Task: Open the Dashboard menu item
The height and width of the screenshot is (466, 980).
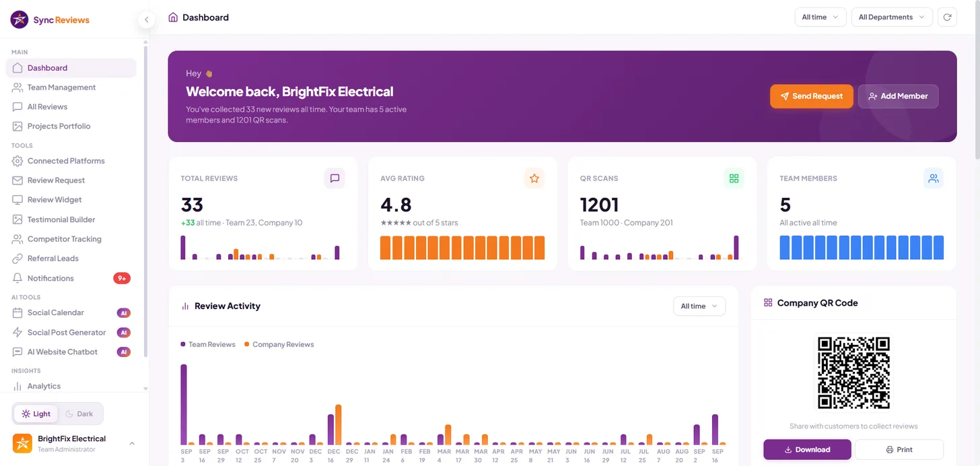Action: [71, 68]
